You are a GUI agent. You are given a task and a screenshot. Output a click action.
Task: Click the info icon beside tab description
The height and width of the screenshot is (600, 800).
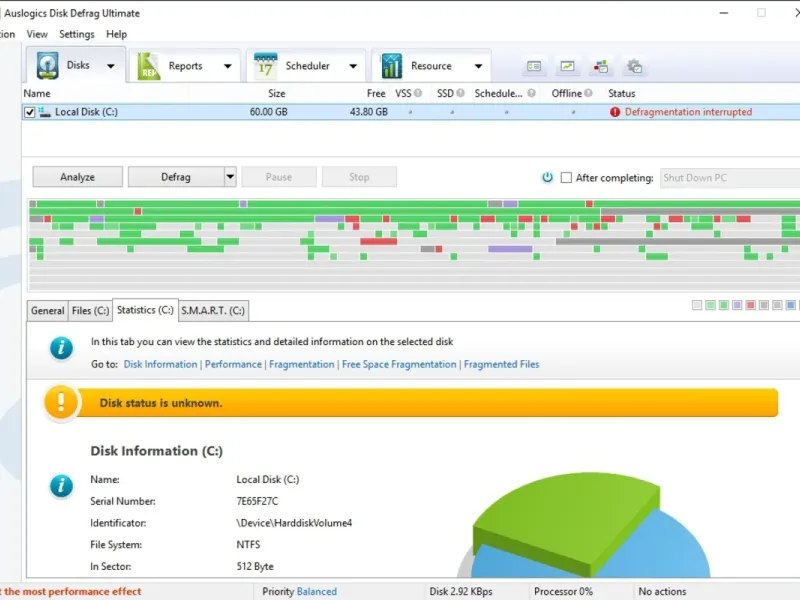click(x=61, y=348)
